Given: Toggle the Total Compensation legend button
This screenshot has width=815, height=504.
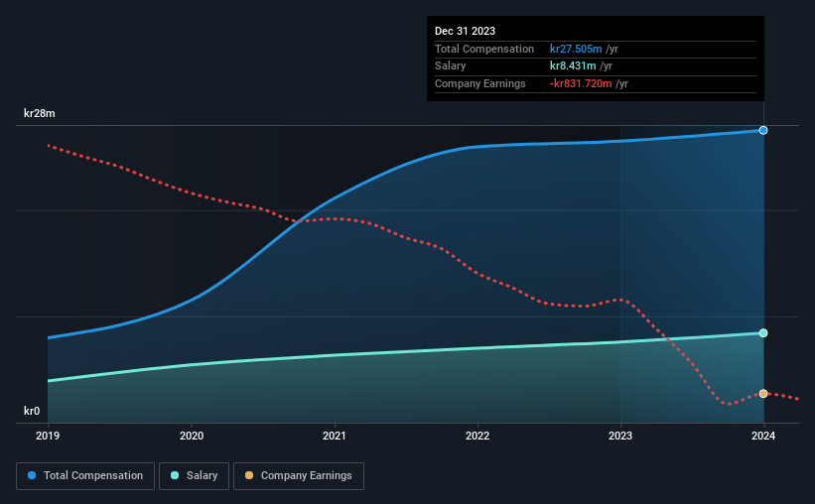Looking at the screenshot, I should [x=85, y=476].
